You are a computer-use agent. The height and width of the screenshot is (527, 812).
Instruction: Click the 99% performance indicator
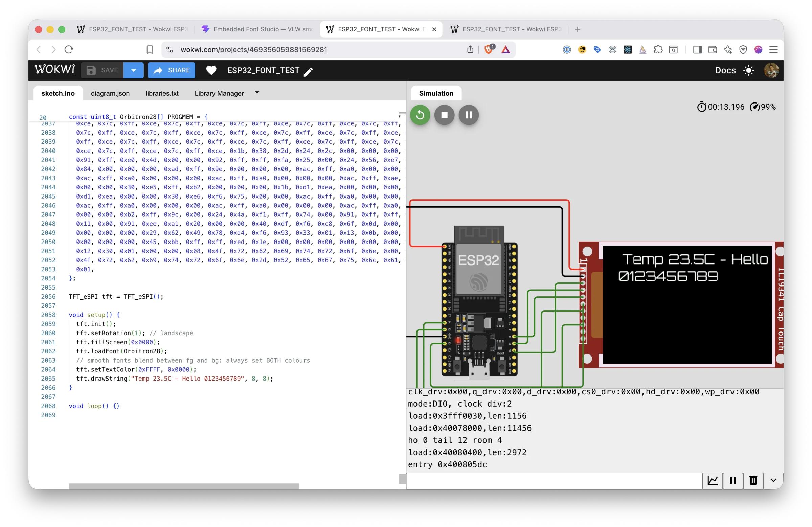tap(762, 107)
